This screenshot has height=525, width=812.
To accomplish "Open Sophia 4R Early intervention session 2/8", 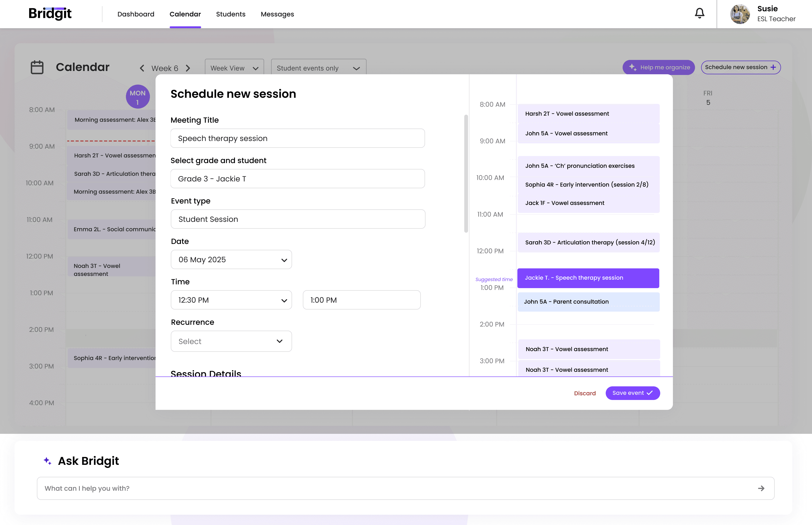I will click(589, 184).
